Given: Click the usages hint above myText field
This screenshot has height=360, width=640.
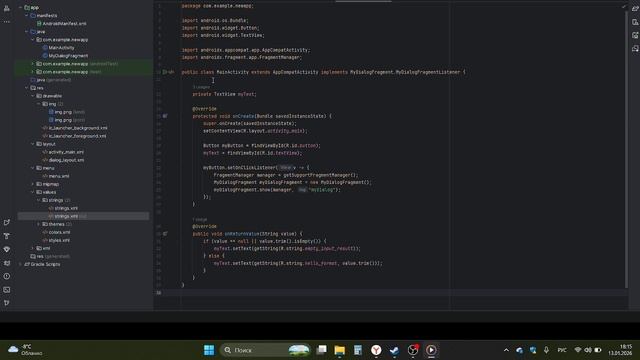Looking at the screenshot, I should [x=201, y=87].
